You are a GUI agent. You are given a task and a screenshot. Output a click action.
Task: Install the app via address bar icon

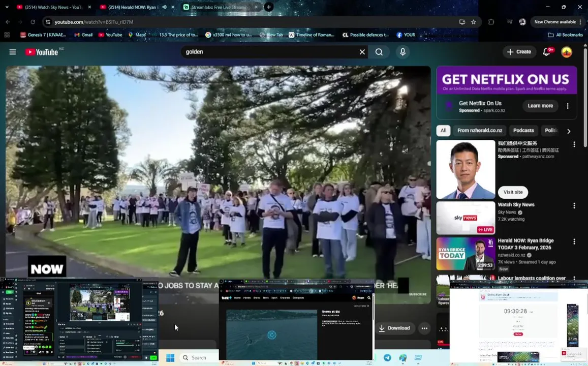462,22
